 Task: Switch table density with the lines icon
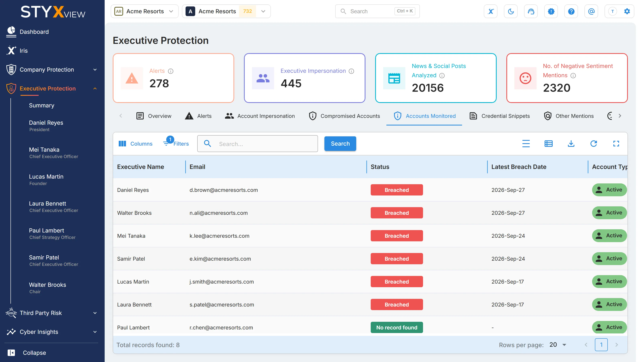coord(526,144)
